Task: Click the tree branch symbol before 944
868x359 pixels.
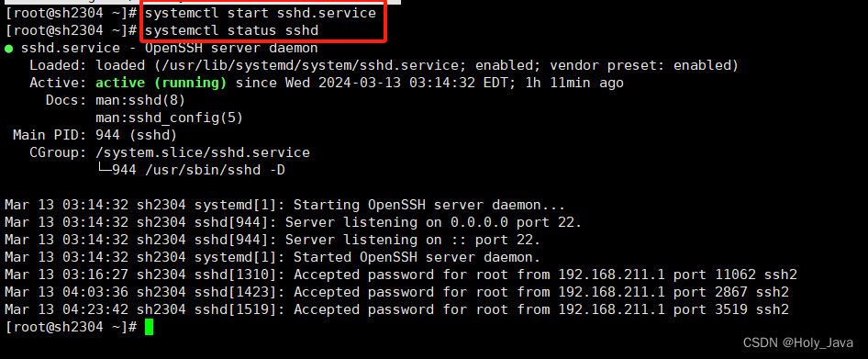Action: point(104,170)
